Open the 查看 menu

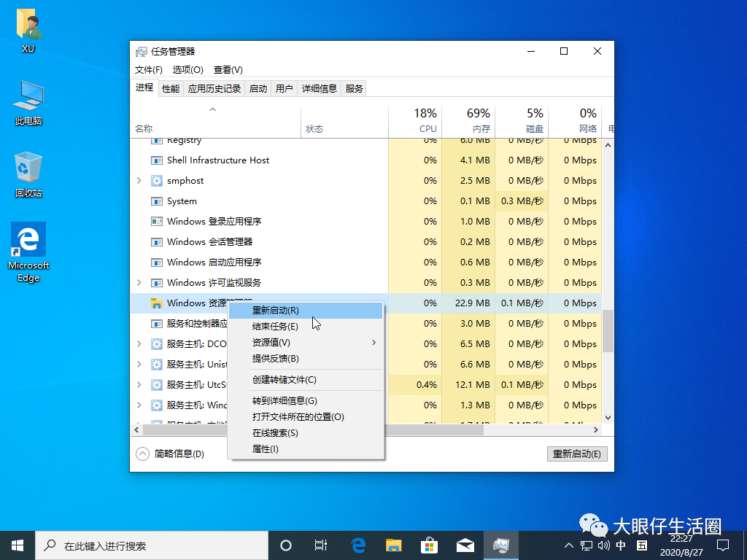226,69
